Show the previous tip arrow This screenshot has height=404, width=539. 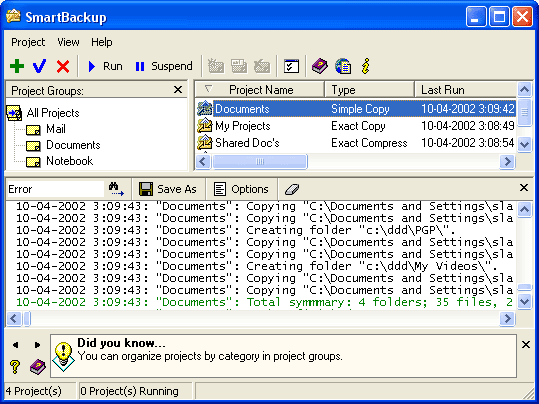pos(15,345)
